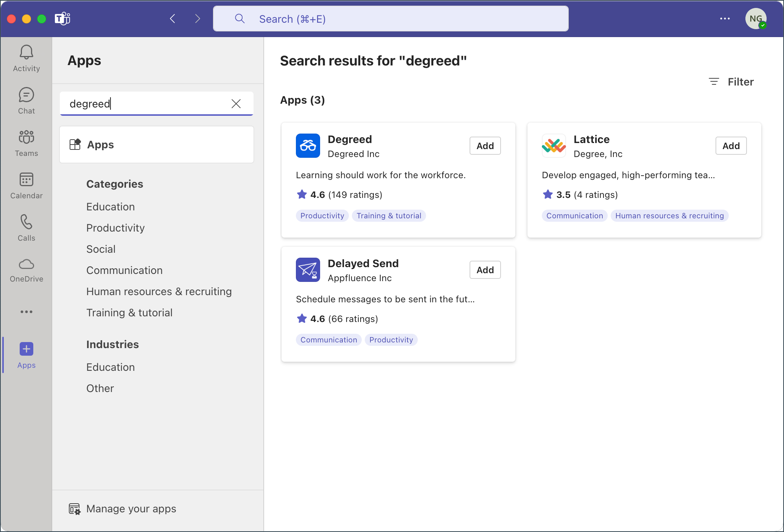Click Human resources & recruiting tag on Lattice
The width and height of the screenshot is (784, 532).
click(x=670, y=216)
